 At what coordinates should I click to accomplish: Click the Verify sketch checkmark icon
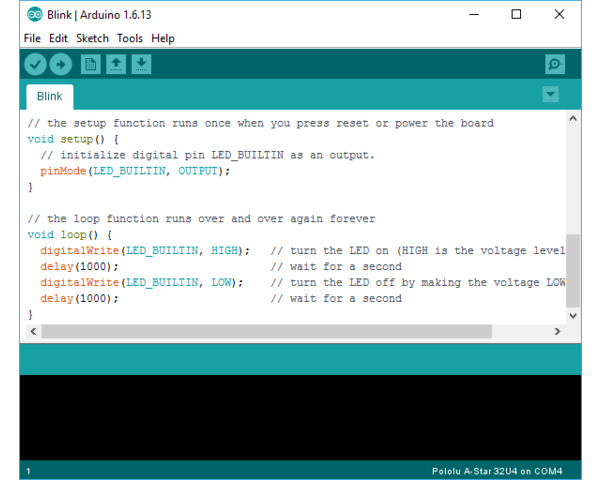[35, 65]
